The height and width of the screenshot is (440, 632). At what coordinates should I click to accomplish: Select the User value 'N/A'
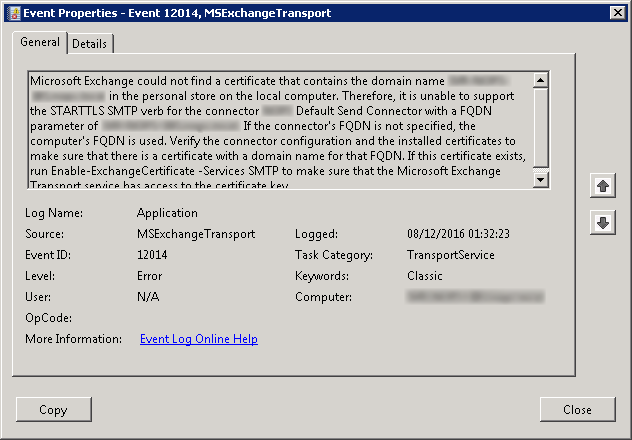point(148,297)
